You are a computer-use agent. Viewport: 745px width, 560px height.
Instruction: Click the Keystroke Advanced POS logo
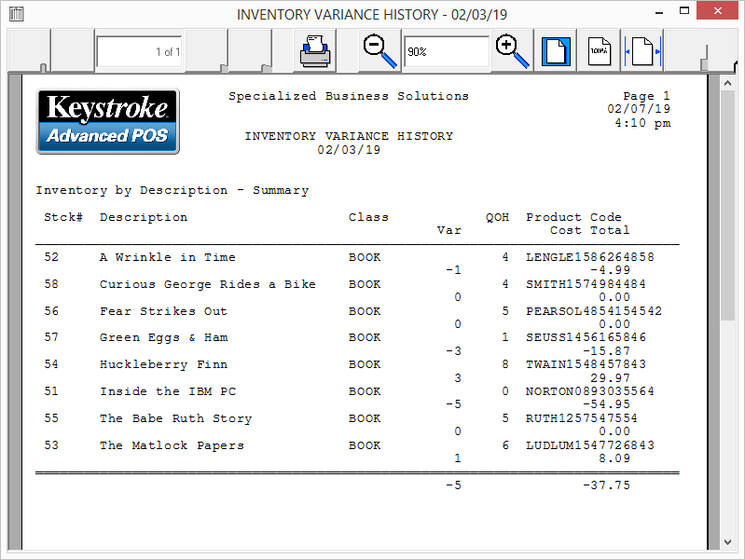click(x=107, y=121)
